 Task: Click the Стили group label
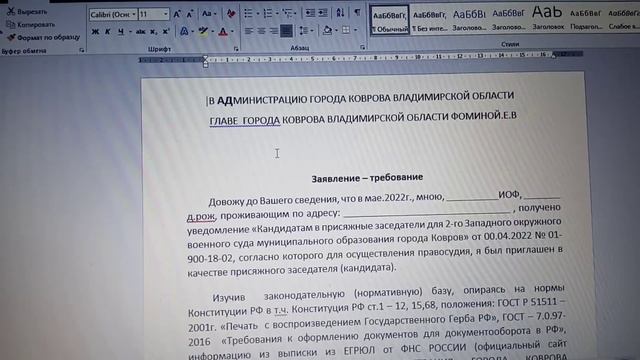click(510, 44)
